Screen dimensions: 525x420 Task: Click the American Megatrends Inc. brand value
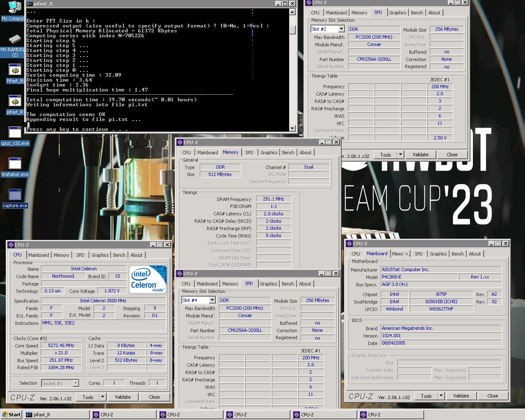pos(441,328)
